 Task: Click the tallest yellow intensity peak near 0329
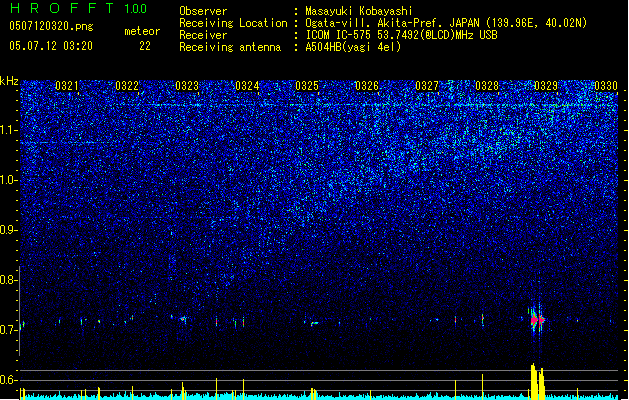[x=534, y=381]
